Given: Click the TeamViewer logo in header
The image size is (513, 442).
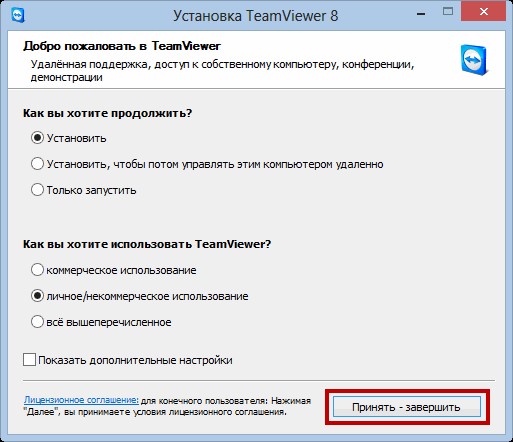Looking at the screenshot, I should click(x=474, y=60).
